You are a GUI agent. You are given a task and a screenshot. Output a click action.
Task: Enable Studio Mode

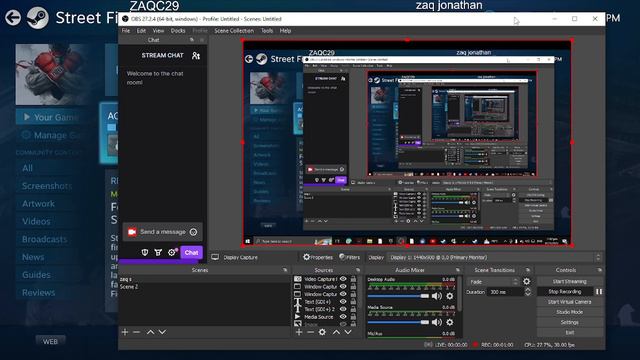[x=569, y=312]
